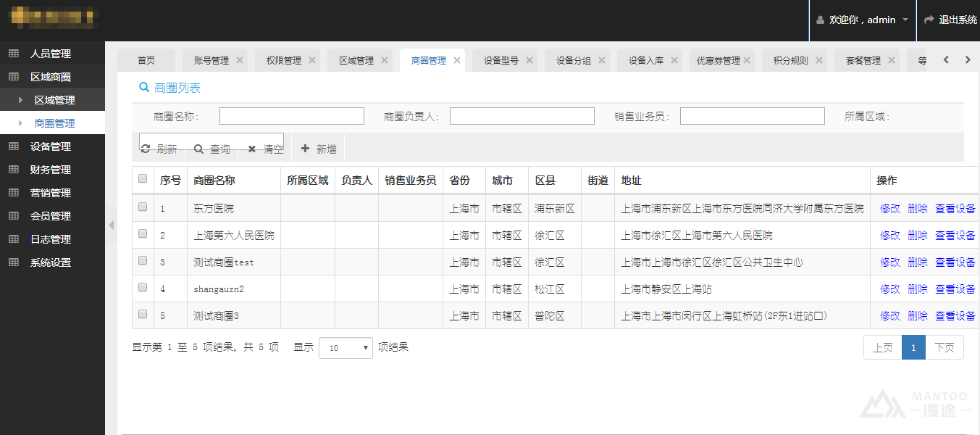Viewport: 980px width, 435px height.
Task: Collapse the sidebar using the left arrow handle
Action: tap(111, 225)
